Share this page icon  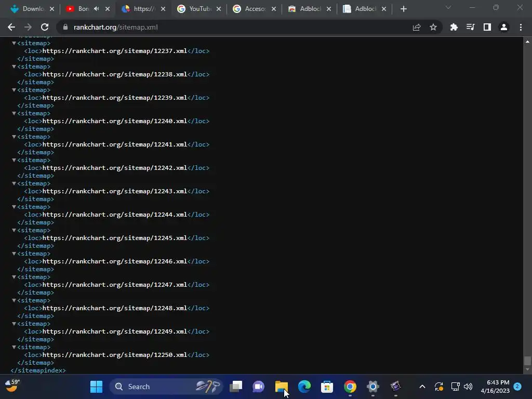[x=417, y=27]
